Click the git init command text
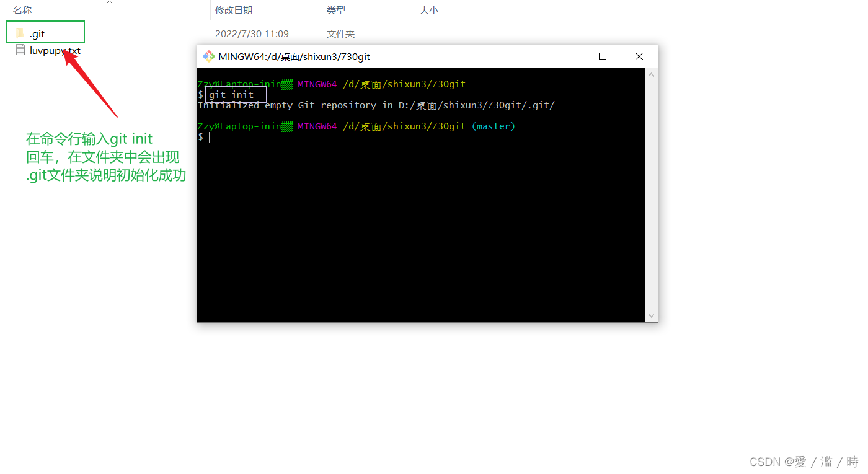This screenshot has width=868, height=474. tap(231, 95)
